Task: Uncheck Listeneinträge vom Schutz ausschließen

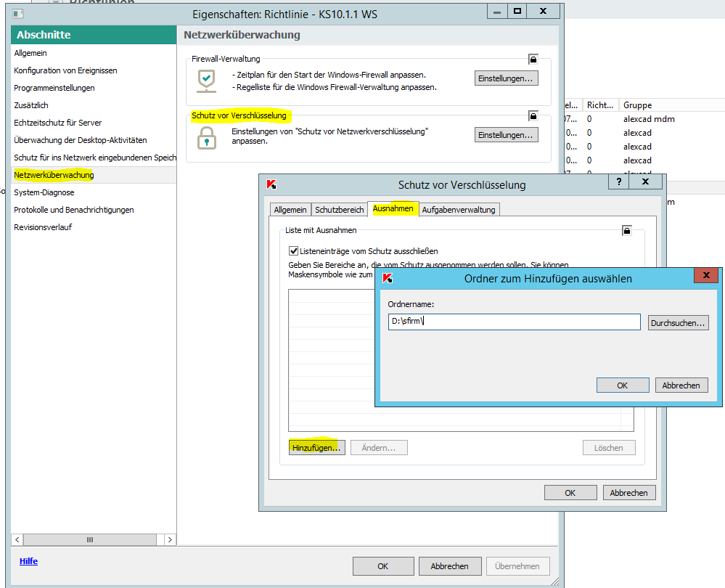Action: pyautogui.click(x=293, y=251)
